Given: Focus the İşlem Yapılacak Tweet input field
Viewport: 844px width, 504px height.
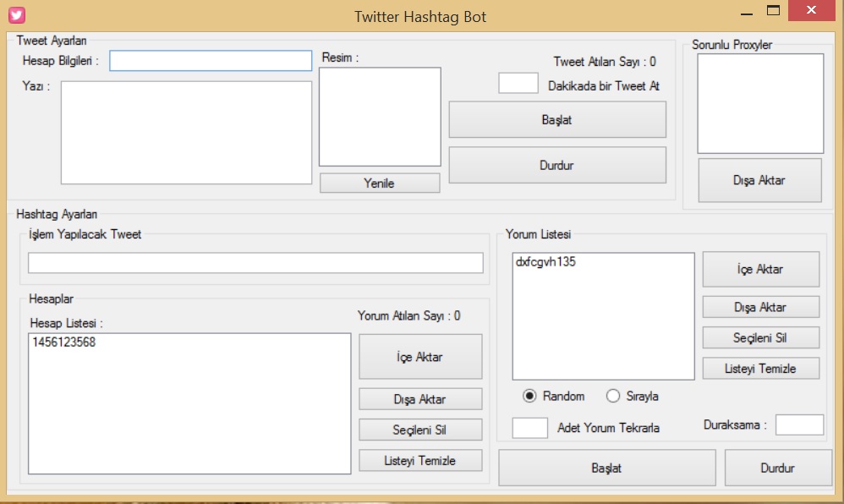Looking at the screenshot, I should coord(255,263).
